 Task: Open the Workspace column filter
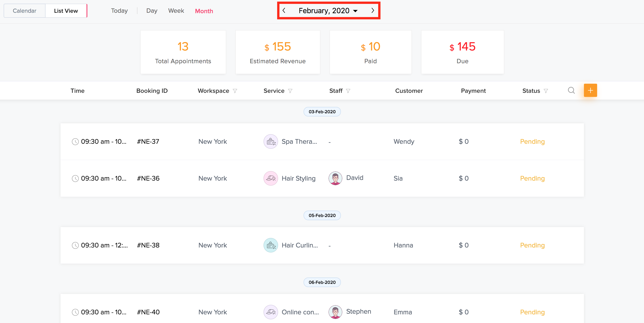point(235,91)
